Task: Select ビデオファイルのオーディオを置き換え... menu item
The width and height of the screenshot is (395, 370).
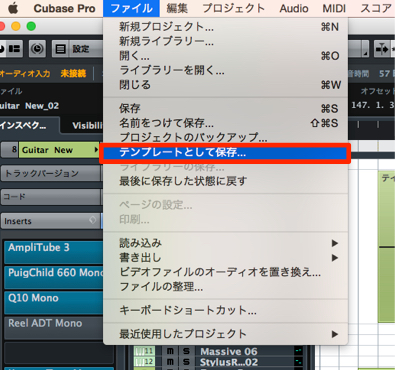Action: click(x=226, y=272)
